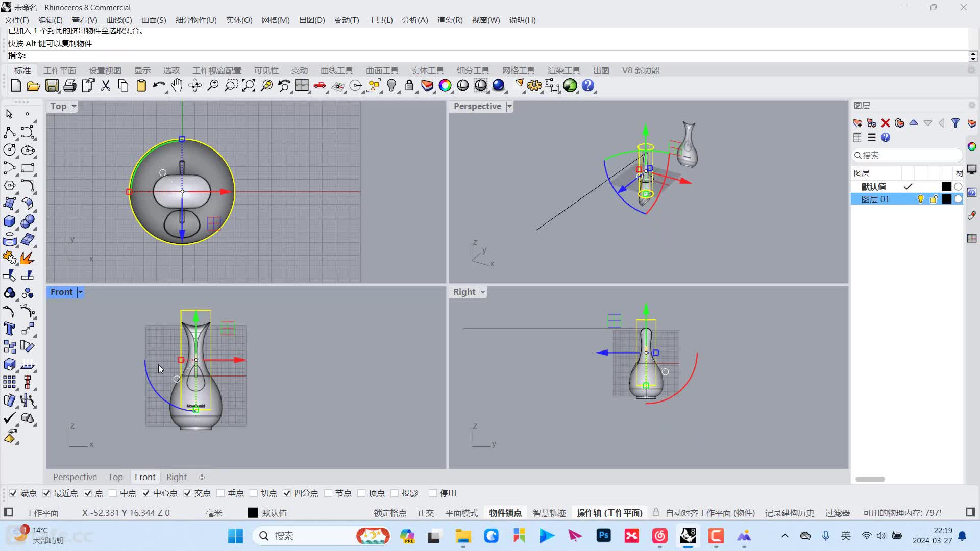980x551 pixels.
Task: Click the red car icon
Action: click(x=320, y=86)
